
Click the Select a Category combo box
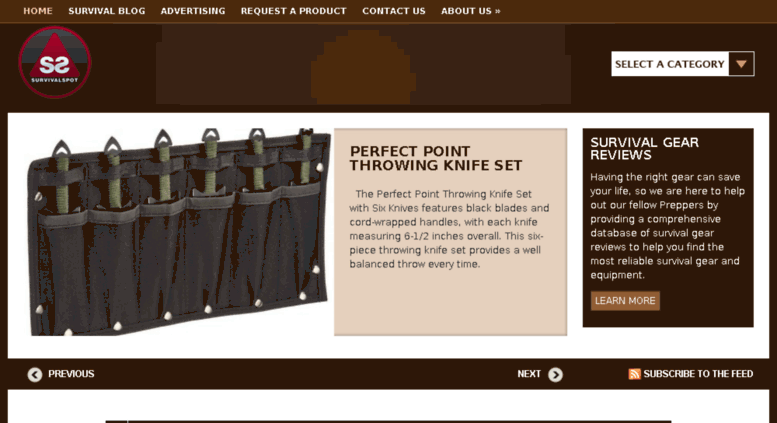coord(683,64)
